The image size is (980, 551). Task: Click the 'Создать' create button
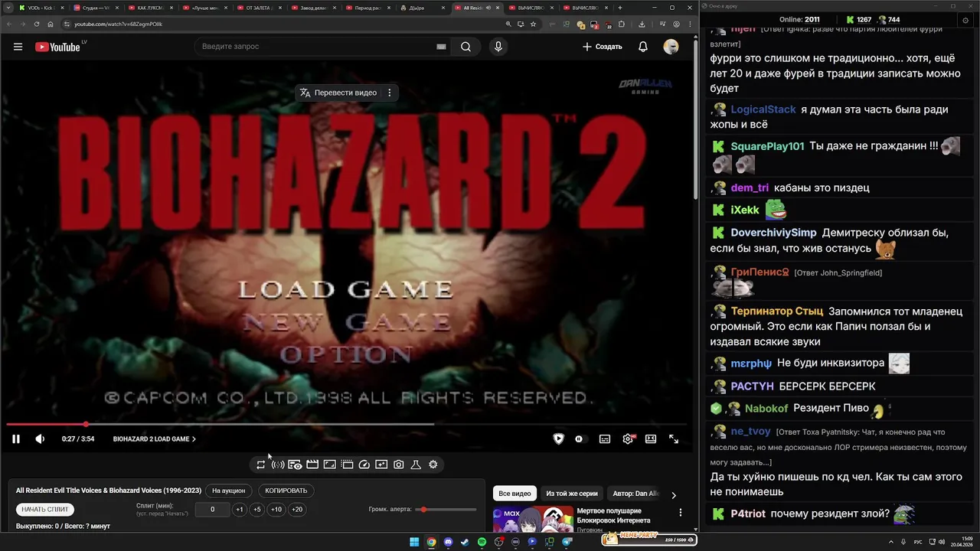point(603,47)
